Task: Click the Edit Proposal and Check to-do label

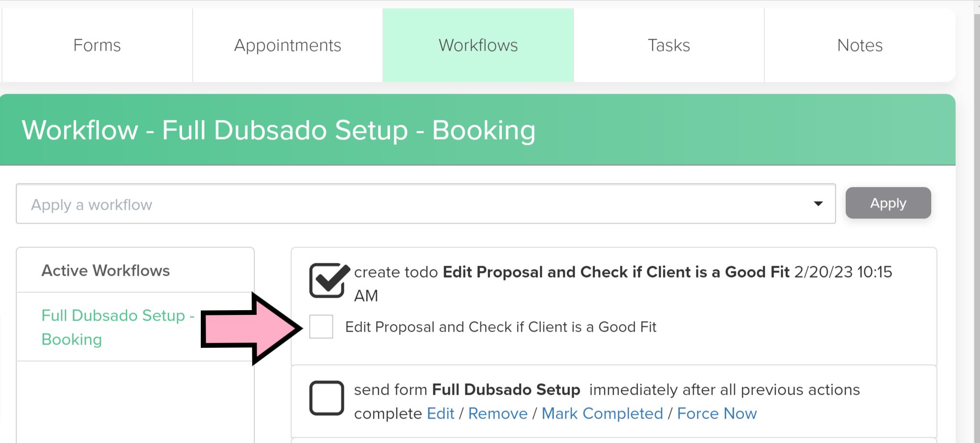Action: pos(501,326)
